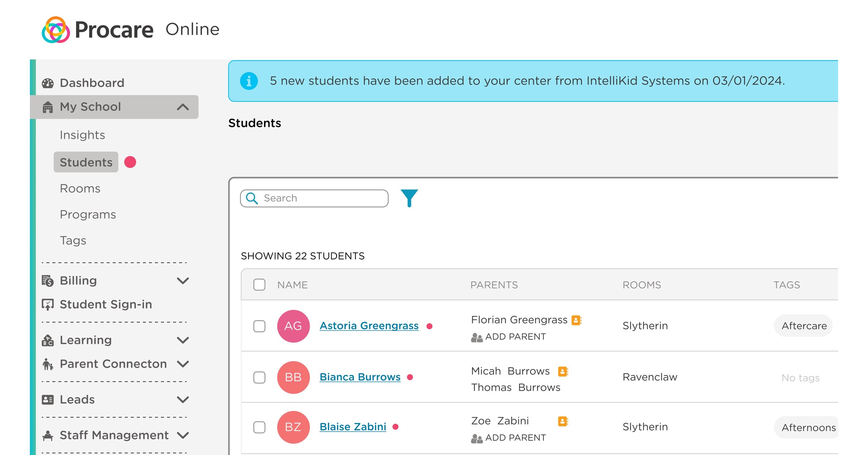Go to Insights under My School
This screenshot has height=455, width=868.
[83, 135]
